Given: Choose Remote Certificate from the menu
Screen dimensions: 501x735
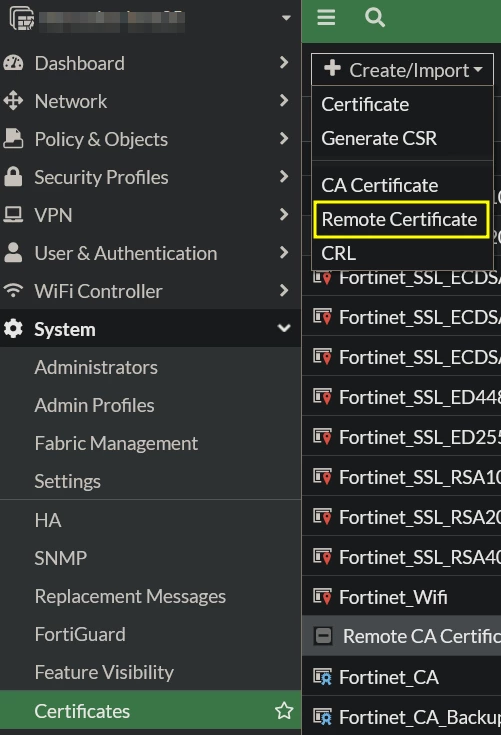Looking at the screenshot, I should click(401, 219).
